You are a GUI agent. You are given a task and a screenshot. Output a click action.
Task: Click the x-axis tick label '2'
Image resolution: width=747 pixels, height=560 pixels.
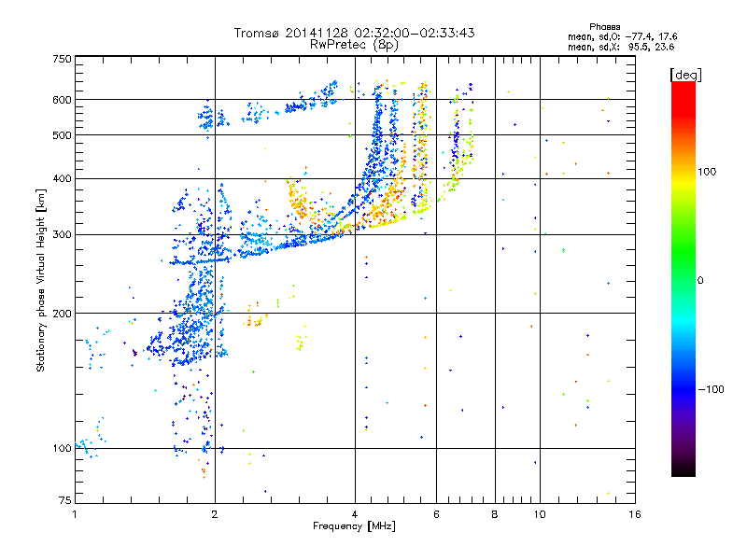point(215,514)
